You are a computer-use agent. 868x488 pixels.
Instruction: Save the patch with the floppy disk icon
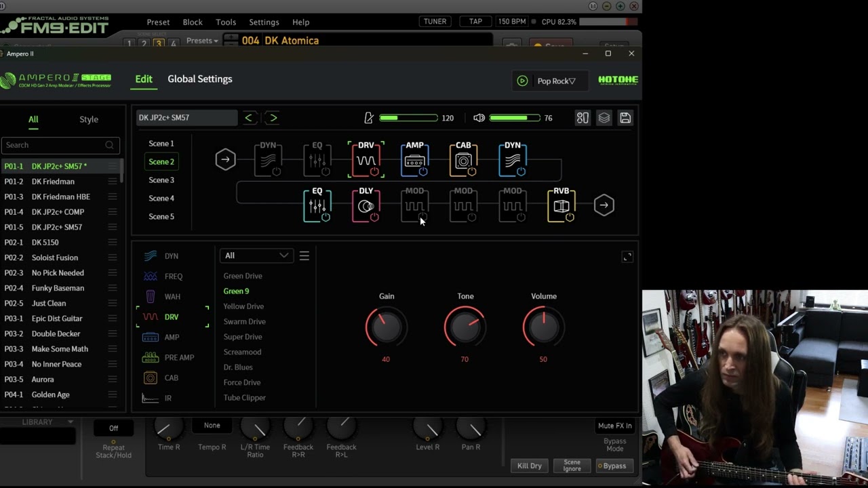[x=625, y=118]
